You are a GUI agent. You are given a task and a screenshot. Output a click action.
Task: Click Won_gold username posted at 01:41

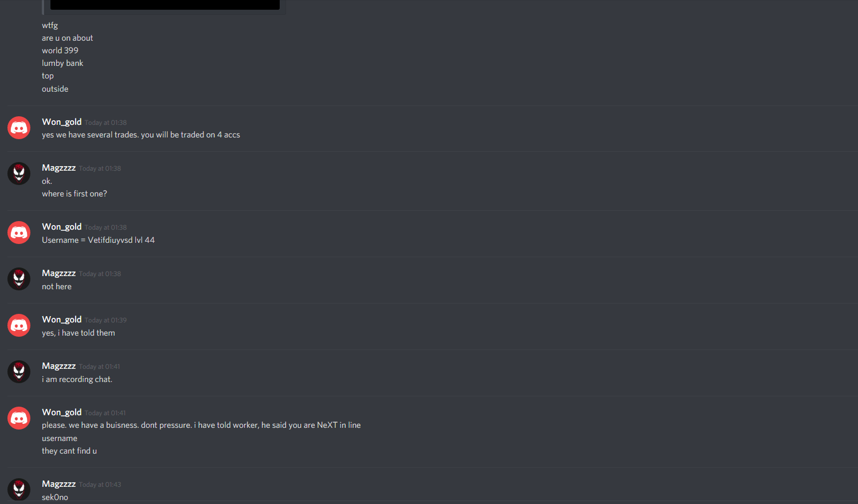(x=62, y=412)
